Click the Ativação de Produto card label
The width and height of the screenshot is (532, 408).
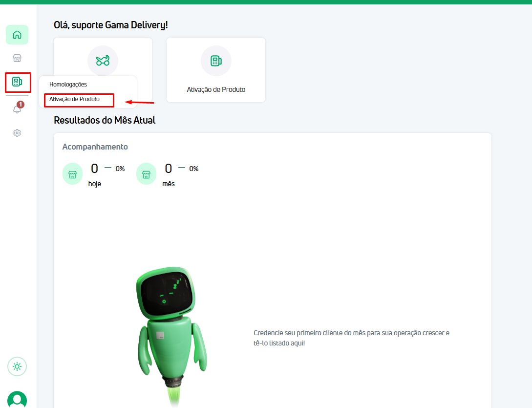[216, 90]
